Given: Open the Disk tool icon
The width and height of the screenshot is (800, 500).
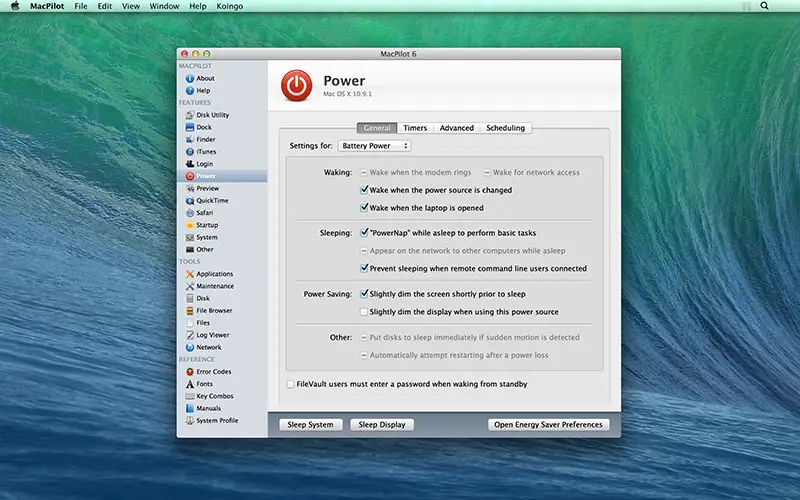Looking at the screenshot, I should coord(190,298).
